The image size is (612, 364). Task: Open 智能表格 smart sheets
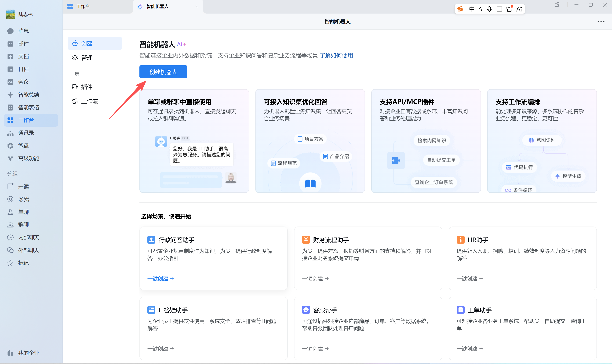click(31, 107)
